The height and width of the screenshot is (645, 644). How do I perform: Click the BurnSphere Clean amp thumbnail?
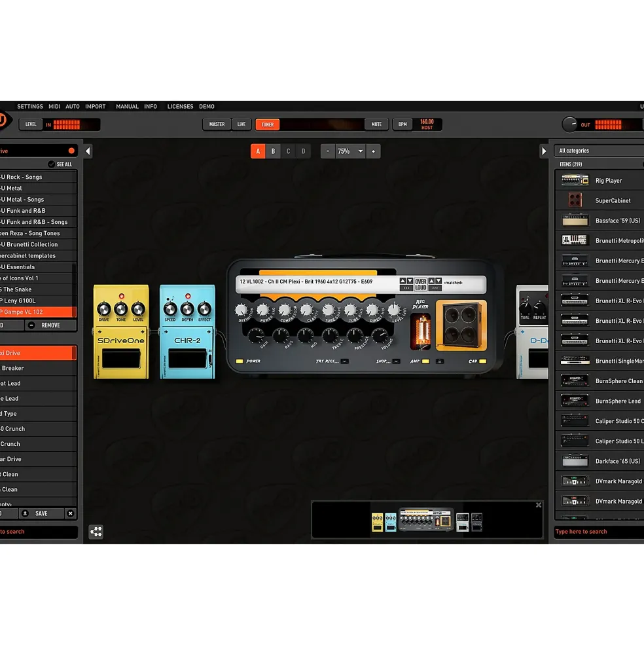[575, 380]
